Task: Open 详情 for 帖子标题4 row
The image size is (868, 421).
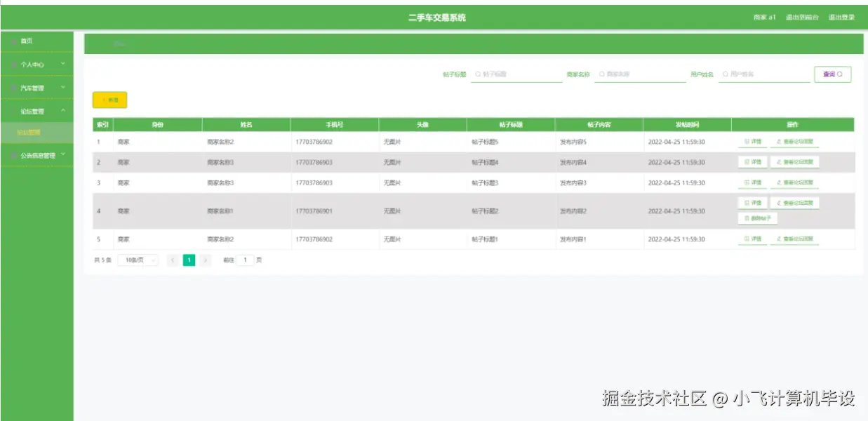Action: (752, 162)
